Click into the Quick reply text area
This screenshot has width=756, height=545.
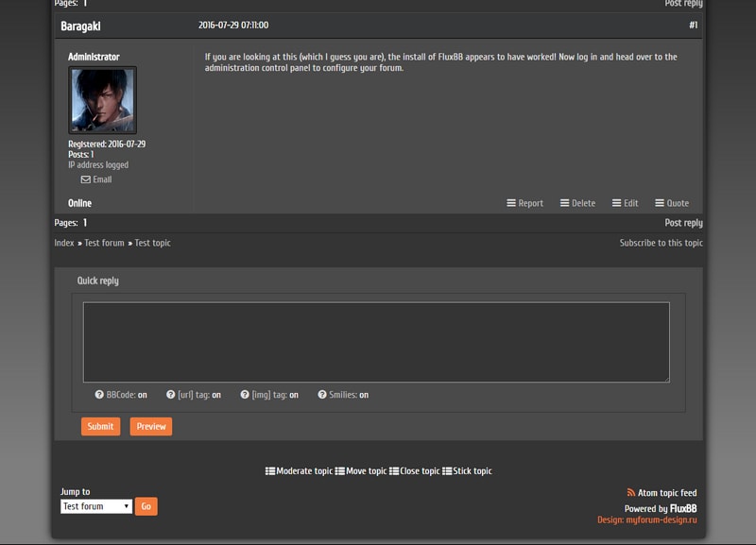[376, 342]
